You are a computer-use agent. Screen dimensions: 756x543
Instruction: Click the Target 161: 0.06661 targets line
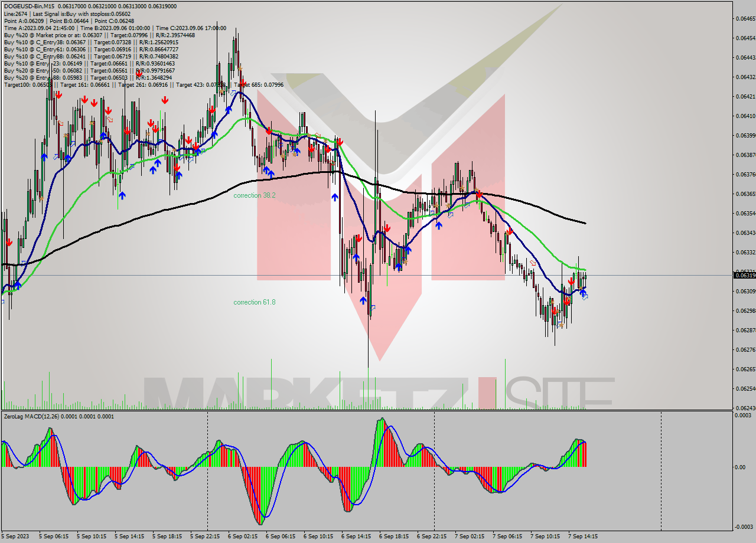pyautogui.click(x=144, y=84)
